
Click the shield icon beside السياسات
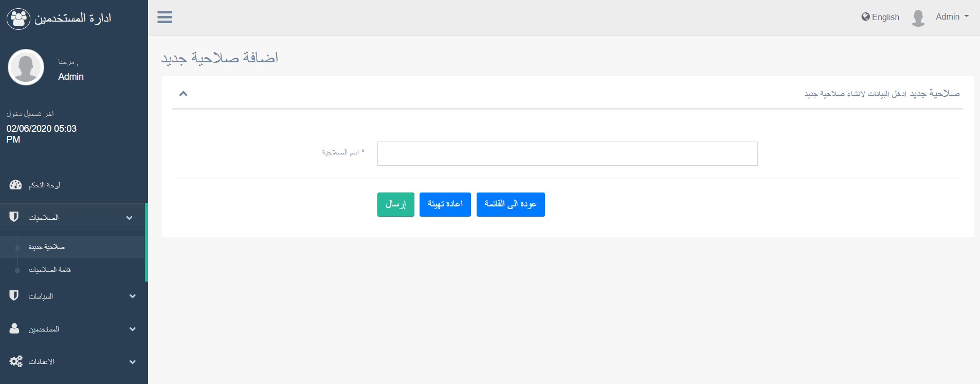click(x=14, y=295)
